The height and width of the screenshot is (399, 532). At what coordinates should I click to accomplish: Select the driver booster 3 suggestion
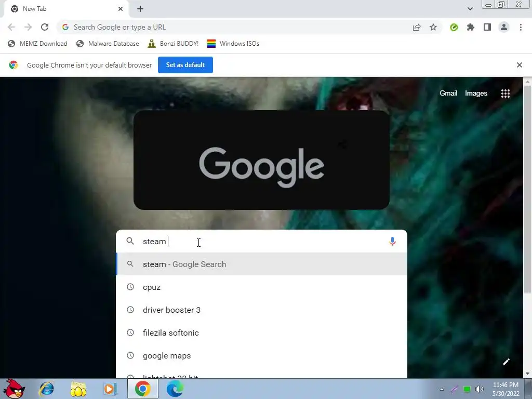(261, 310)
